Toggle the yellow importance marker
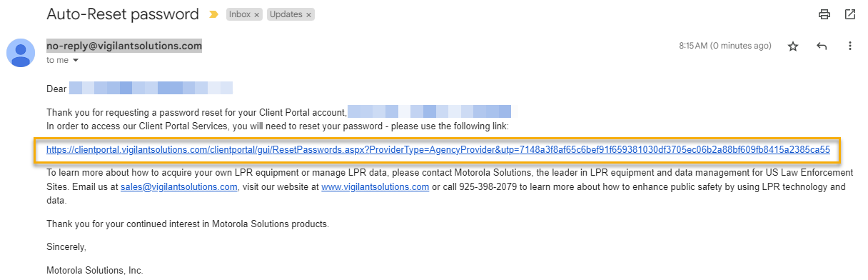The width and height of the screenshot is (868, 280). [x=213, y=14]
